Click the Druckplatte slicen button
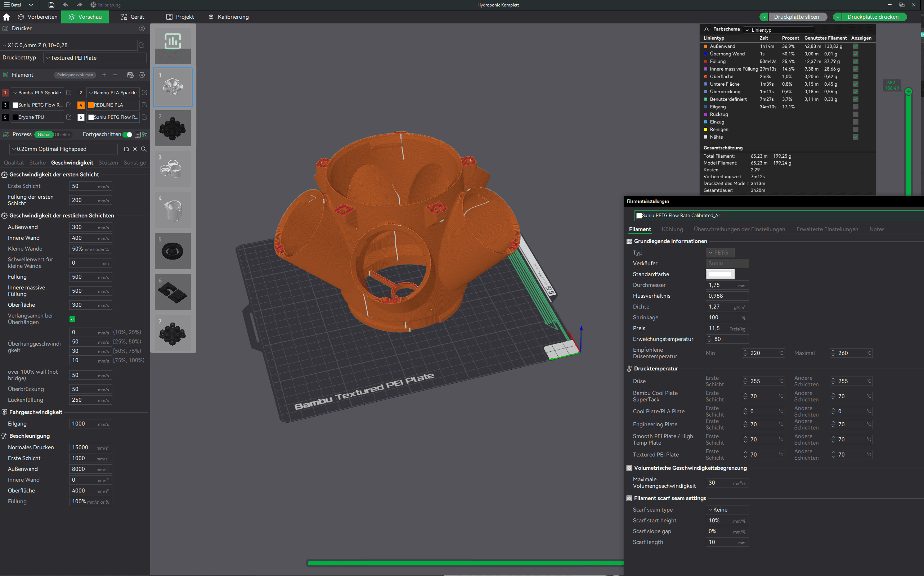The height and width of the screenshot is (576, 924). (x=797, y=17)
